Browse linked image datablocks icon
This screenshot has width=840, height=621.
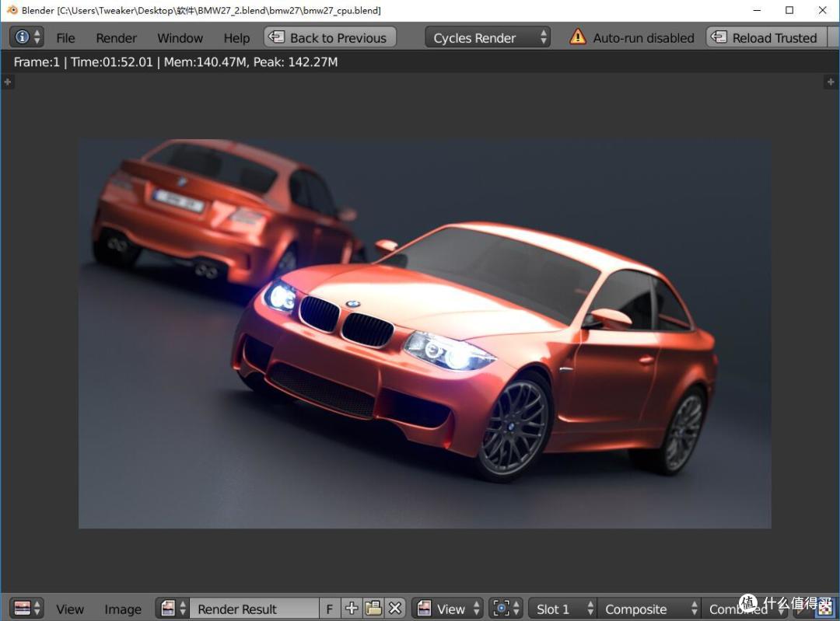pyautogui.click(x=173, y=609)
